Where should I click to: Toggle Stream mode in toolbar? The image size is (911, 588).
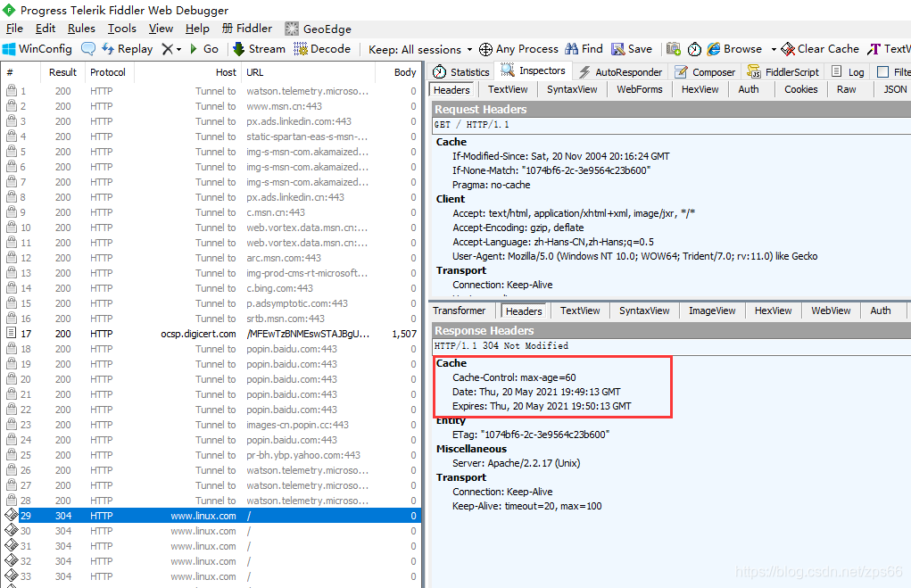pyautogui.click(x=259, y=49)
